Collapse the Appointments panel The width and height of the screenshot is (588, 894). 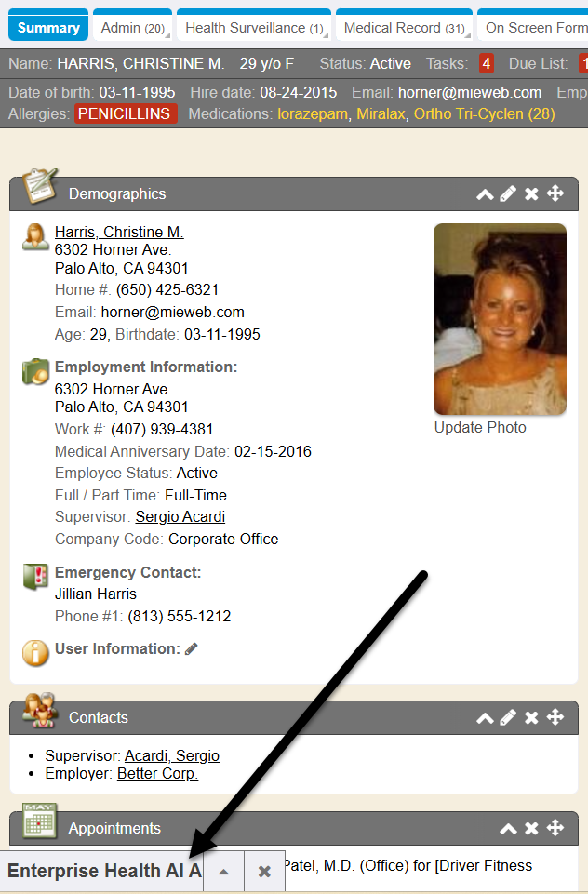click(x=508, y=829)
